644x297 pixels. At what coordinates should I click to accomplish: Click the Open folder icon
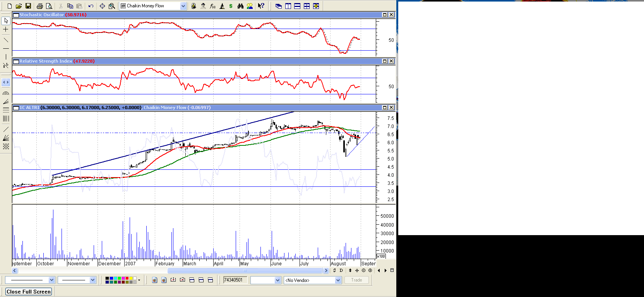pyautogui.click(x=19, y=6)
